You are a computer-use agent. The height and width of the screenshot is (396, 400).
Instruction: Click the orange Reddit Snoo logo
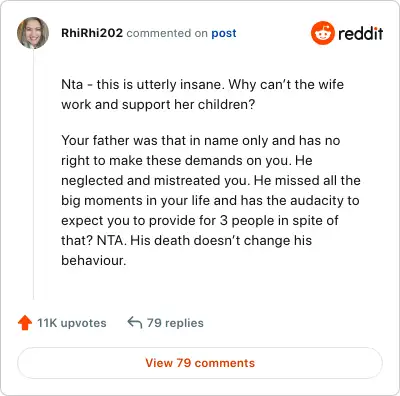click(x=322, y=33)
